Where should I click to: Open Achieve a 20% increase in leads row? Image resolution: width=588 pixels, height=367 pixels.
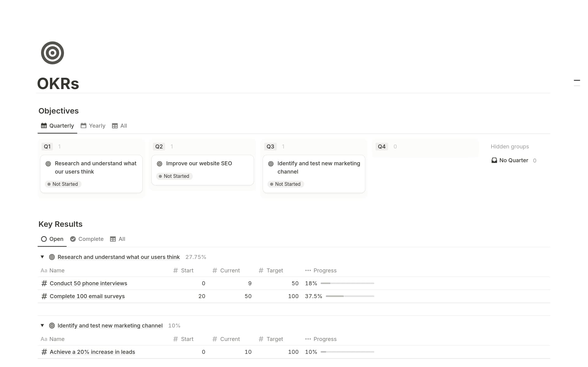[92, 352]
